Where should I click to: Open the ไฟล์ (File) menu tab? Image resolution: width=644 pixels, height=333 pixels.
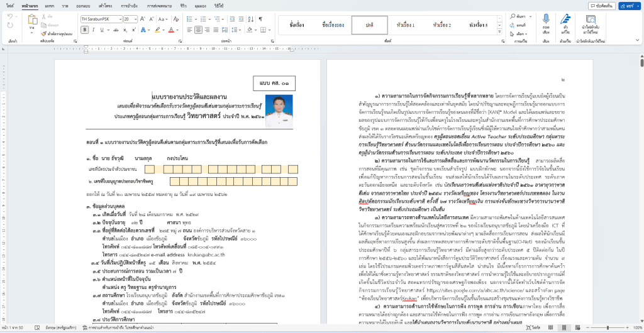click(x=11, y=5)
